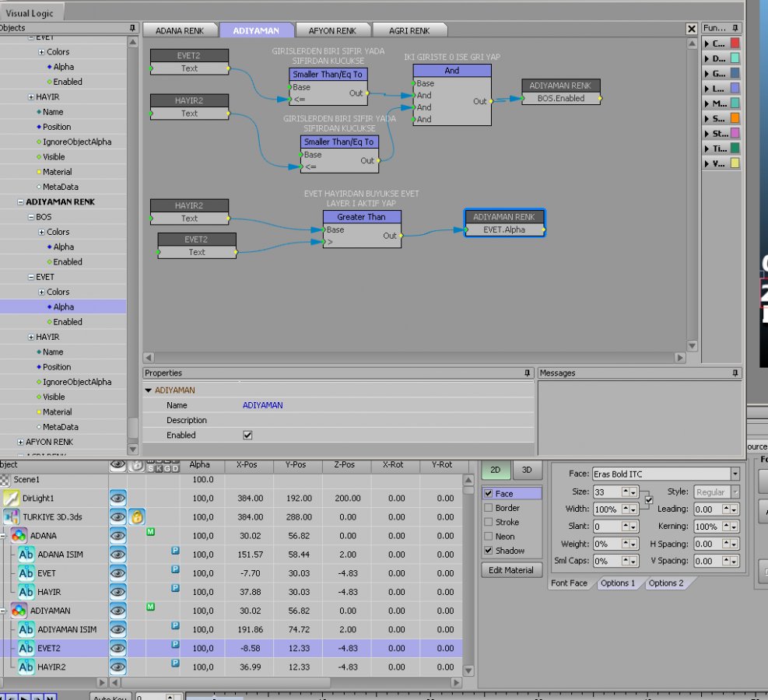Expand the AFYON RENK tree node

(20, 442)
